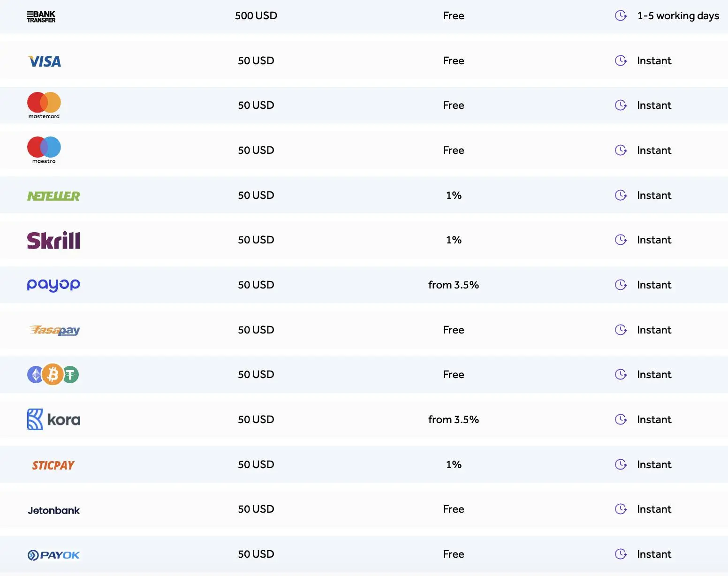Click the 50 USD amount in SticPay row
Image resolution: width=728 pixels, height=576 pixels.
[x=256, y=464]
